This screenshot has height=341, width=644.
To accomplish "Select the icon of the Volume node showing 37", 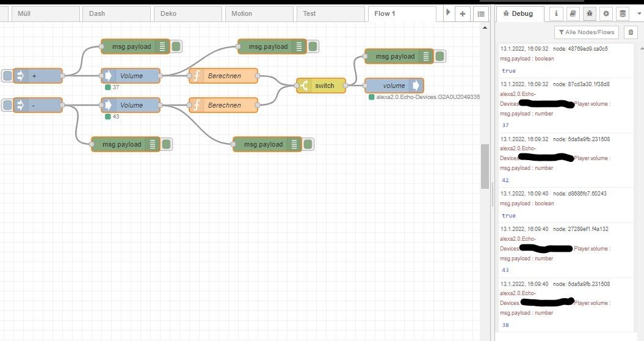I will 108,76.
